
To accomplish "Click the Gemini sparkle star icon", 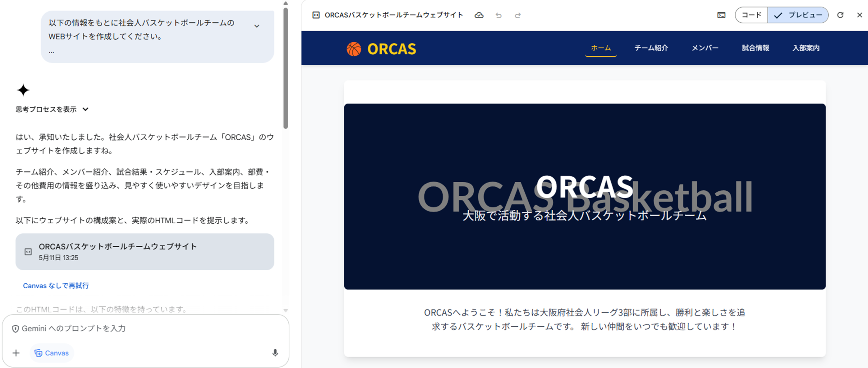I will (23, 90).
